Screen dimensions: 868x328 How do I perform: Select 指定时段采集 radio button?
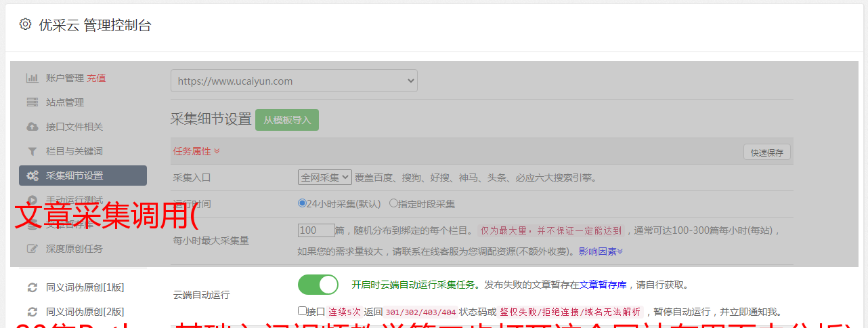point(394,203)
